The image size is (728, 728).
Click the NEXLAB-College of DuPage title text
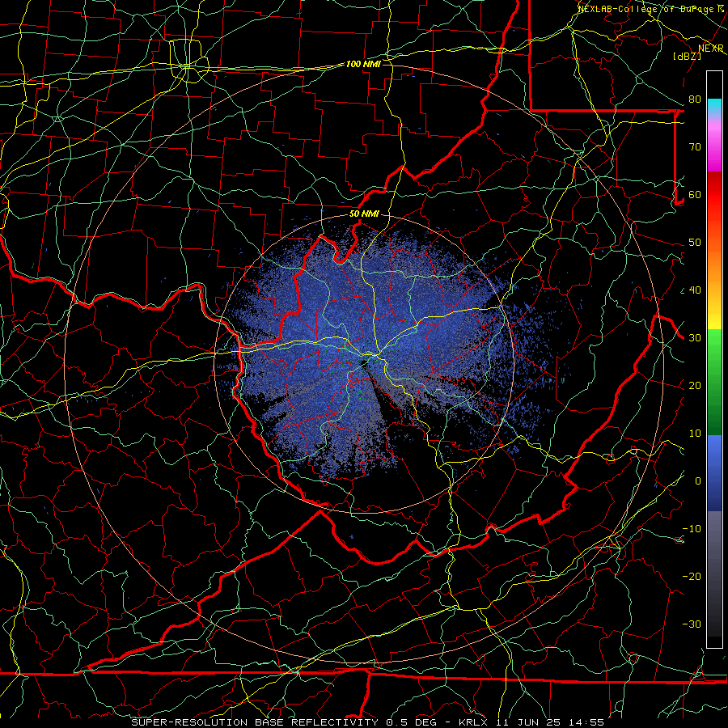[x=645, y=9]
